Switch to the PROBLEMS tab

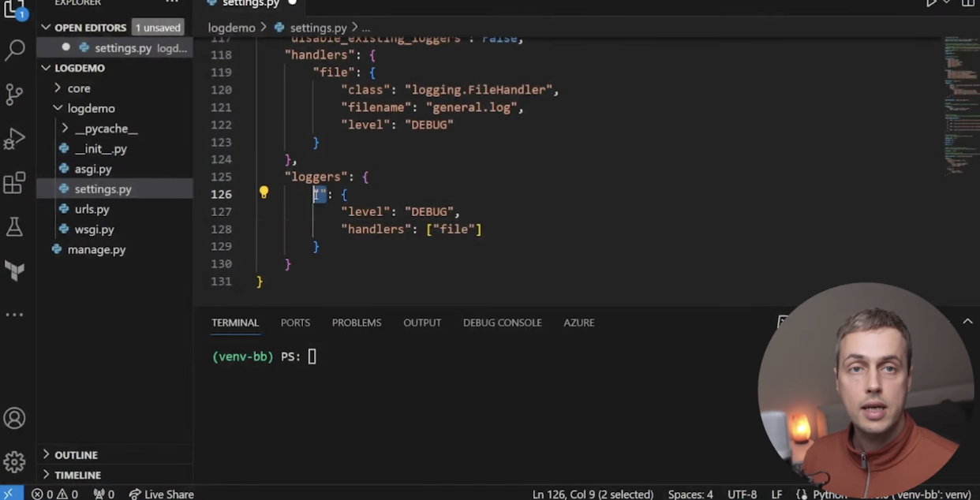(356, 323)
